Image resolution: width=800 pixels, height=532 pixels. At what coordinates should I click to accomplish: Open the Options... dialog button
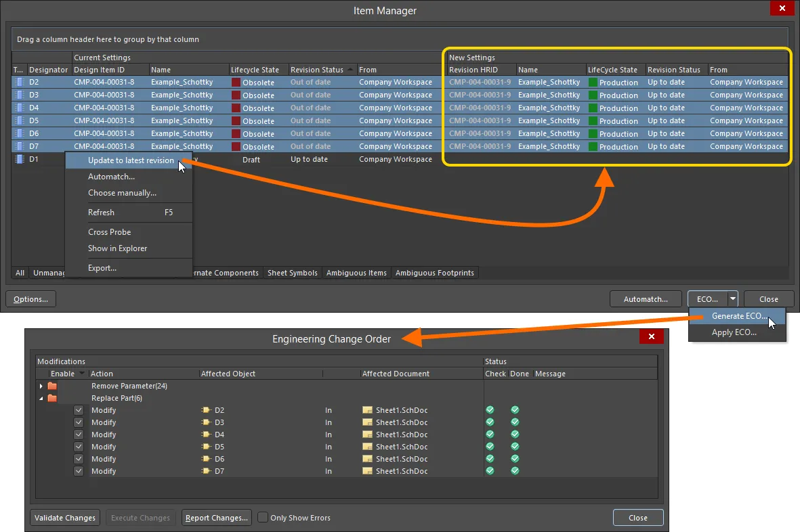coord(30,299)
